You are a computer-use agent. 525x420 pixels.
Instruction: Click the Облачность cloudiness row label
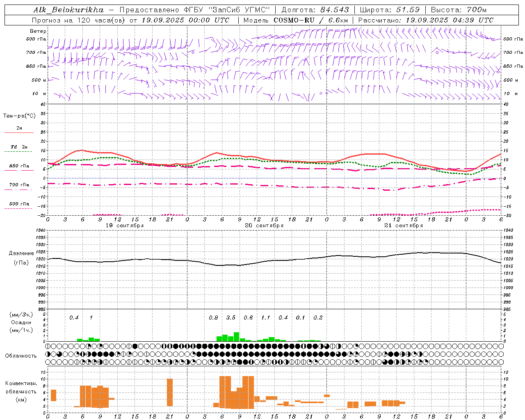[21, 356]
